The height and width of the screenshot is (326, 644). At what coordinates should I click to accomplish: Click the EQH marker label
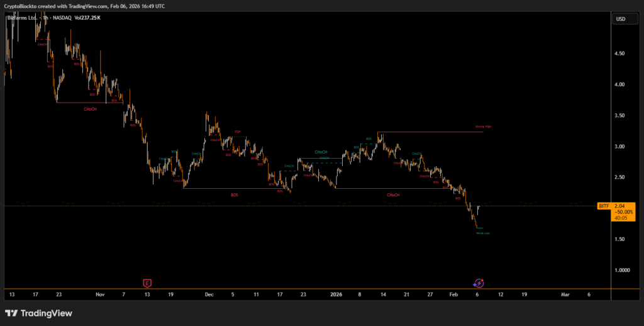pos(238,132)
